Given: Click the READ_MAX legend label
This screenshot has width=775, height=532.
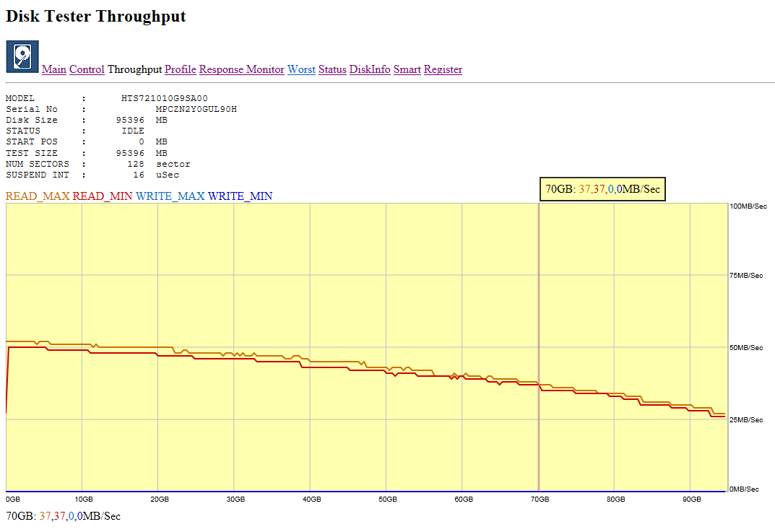Looking at the screenshot, I should pyautogui.click(x=38, y=196).
